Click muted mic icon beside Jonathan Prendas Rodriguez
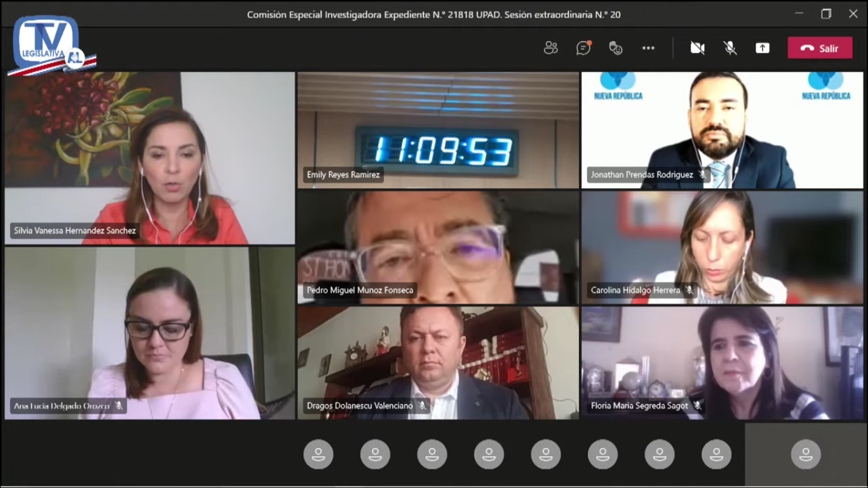The width and height of the screenshot is (868, 488). pos(702,175)
